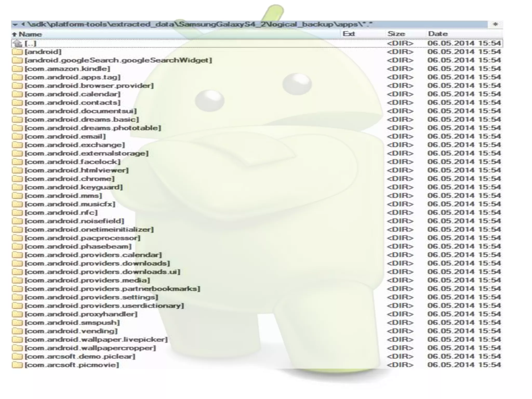The width and height of the screenshot is (532, 399).
Task: Select the android.googleSearch.googleSearchWidget folder entry
Action: click(118, 60)
